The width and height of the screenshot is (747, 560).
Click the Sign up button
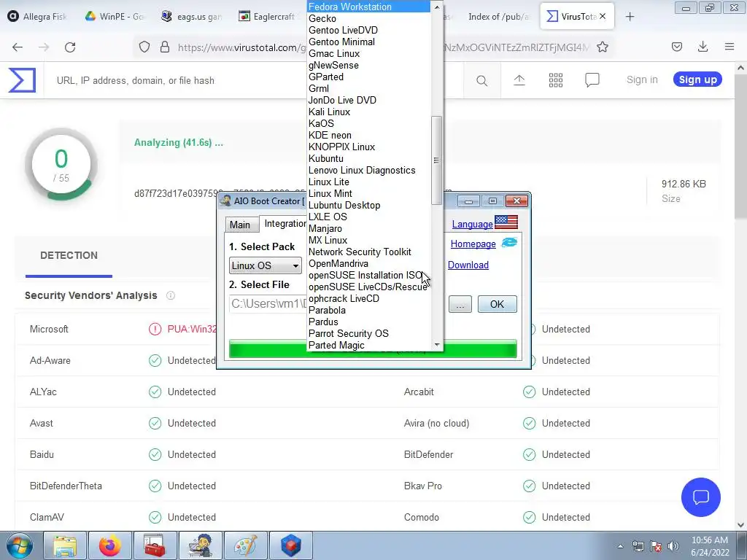coord(697,79)
